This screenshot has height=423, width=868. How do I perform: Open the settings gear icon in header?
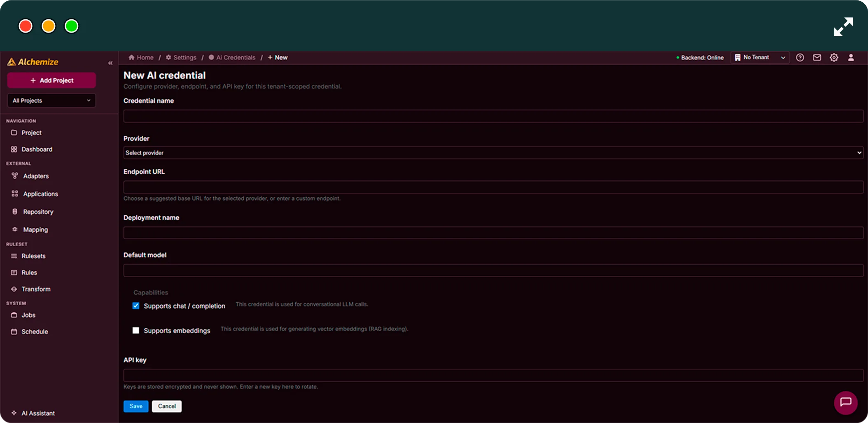click(834, 58)
